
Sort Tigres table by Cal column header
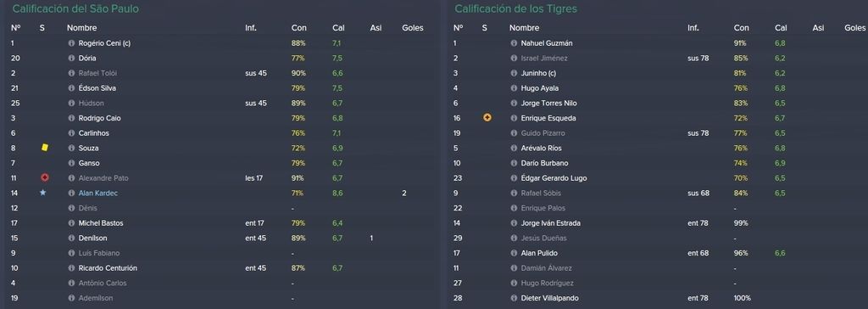[x=781, y=28]
